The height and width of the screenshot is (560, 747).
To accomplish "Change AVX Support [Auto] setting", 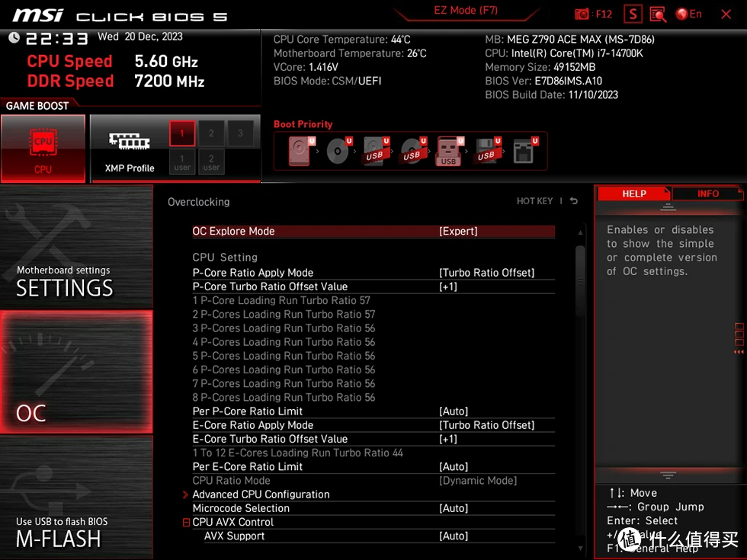I will click(380, 536).
